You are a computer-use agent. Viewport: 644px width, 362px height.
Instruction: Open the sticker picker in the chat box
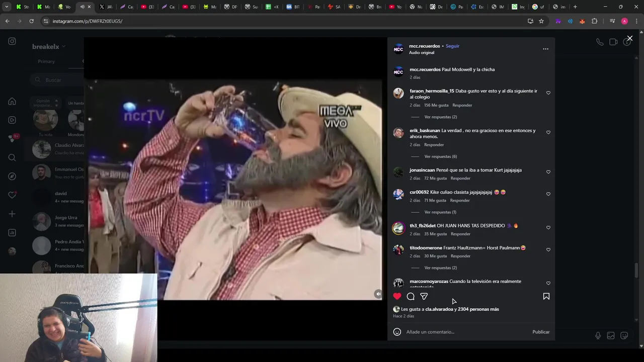click(624, 335)
